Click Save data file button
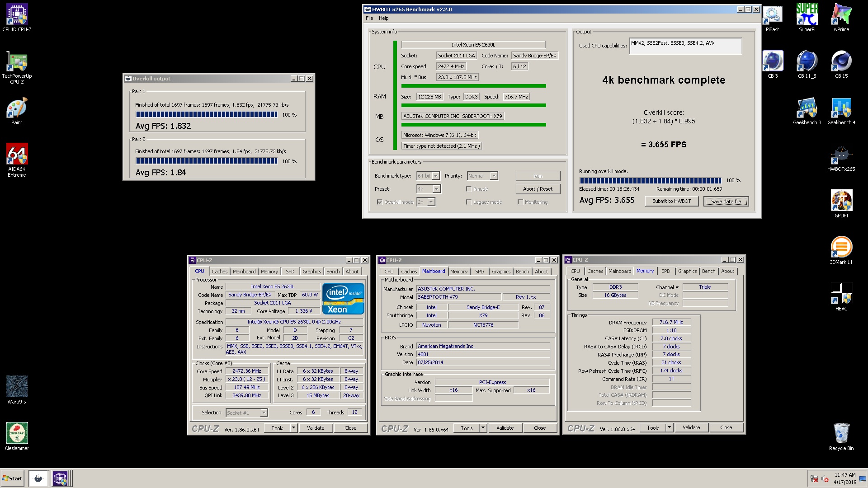The height and width of the screenshot is (488, 868). (726, 201)
